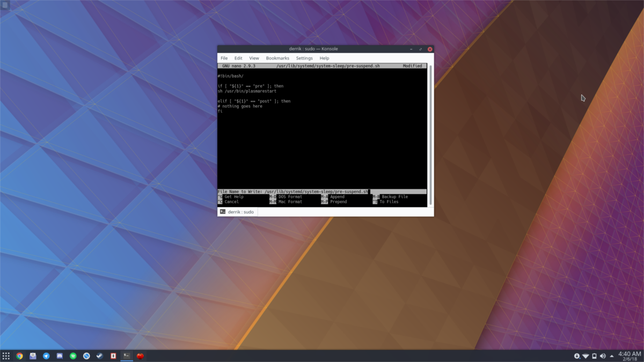Click the 'elif' post condition line
Screen dimensions: 644x362
pos(254,101)
